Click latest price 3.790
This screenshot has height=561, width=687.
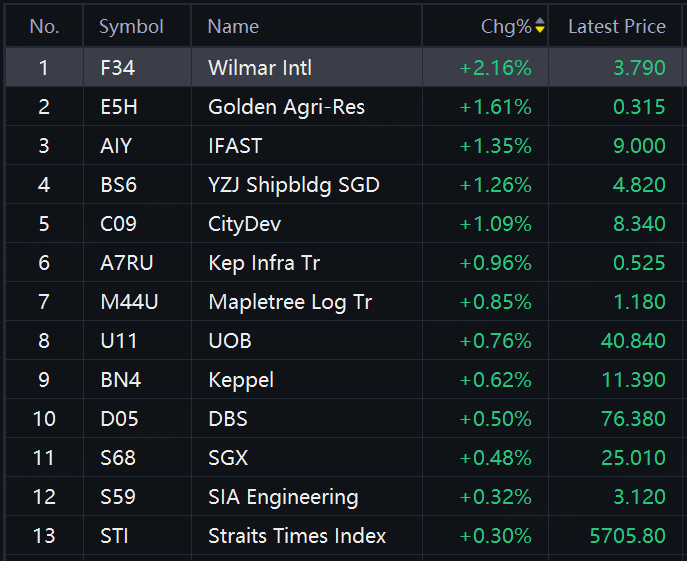[x=639, y=68]
